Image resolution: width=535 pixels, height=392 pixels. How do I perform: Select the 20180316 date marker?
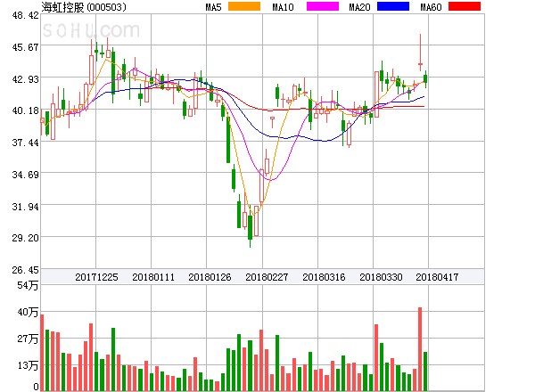point(324,277)
